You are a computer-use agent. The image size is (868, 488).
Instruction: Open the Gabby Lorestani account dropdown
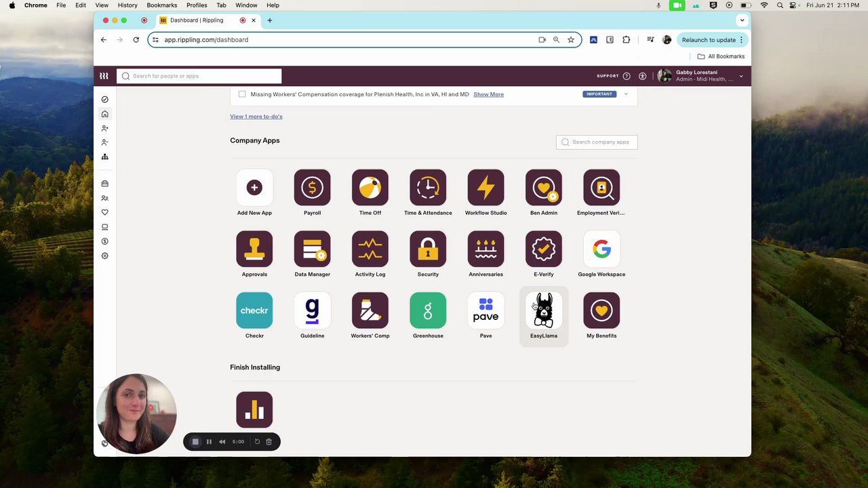701,76
